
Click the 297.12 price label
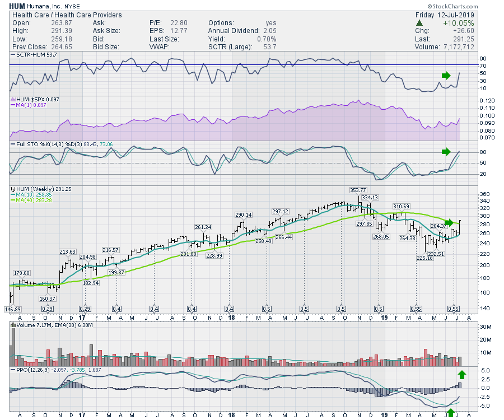pos(281,212)
